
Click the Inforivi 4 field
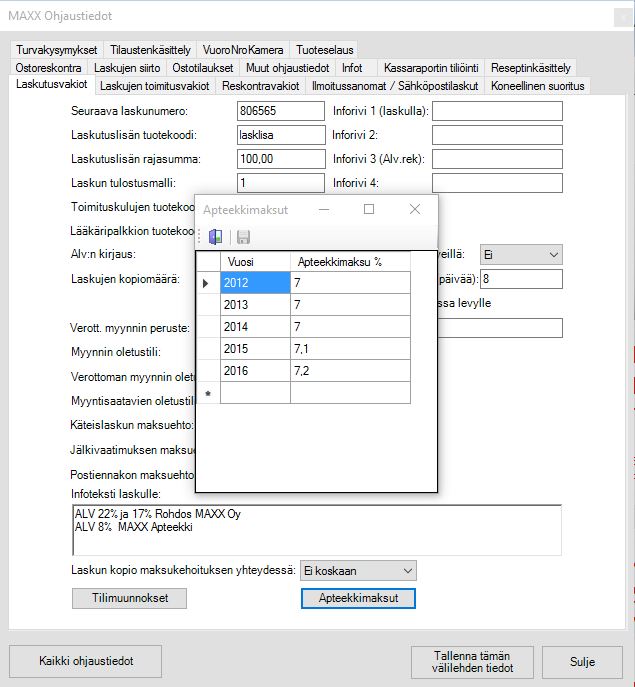pyautogui.click(x=497, y=183)
